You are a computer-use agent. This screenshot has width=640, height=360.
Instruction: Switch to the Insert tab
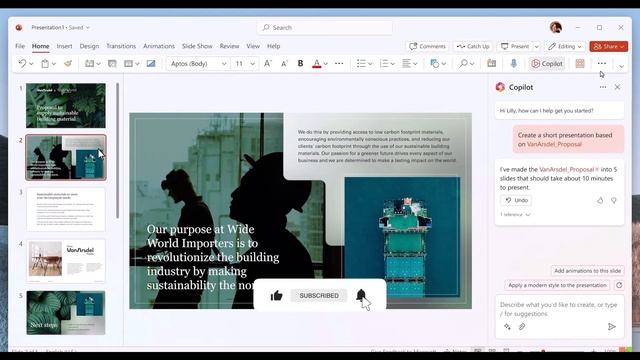pos(64,46)
